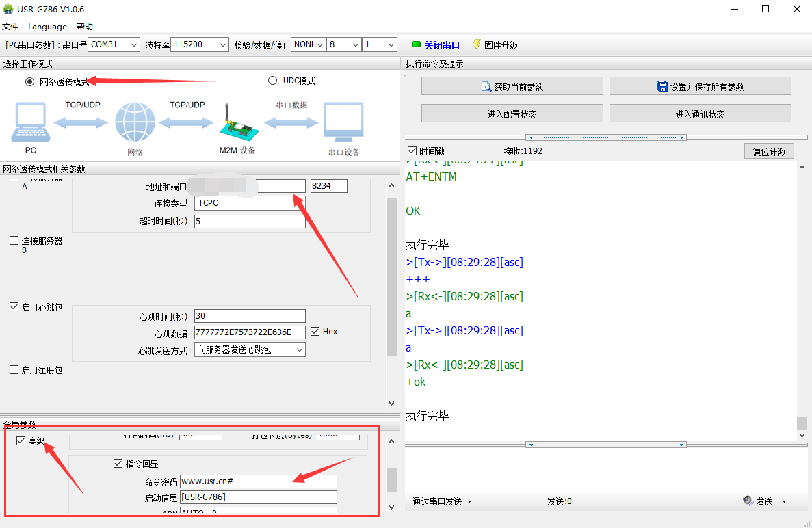
Task: Select the UDC模式 radio button
Action: tap(273, 81)
